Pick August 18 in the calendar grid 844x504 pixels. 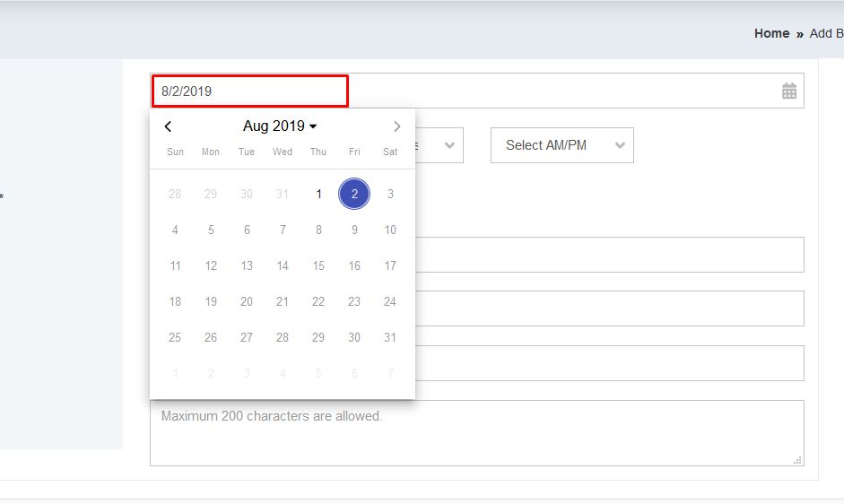[x=175, y=301]
